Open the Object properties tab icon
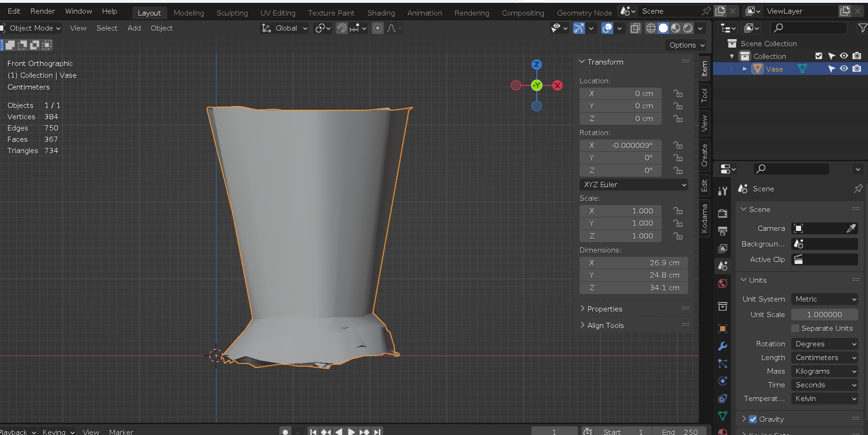868x435 pixels. (x=722, y=328)
